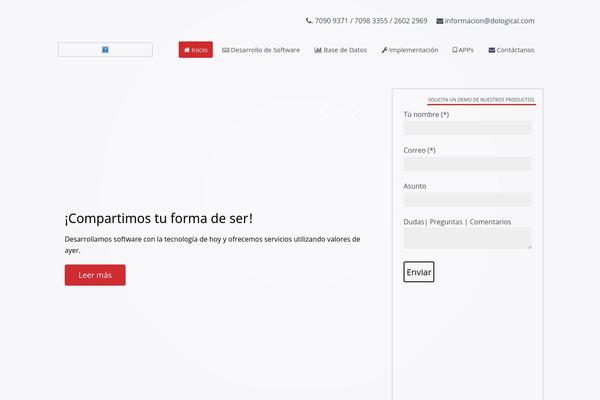This screenshot has width=600, height=400.
Task: Click the Dudas Preguntas Comentarios textarea
Action: (x=468, y=238)
